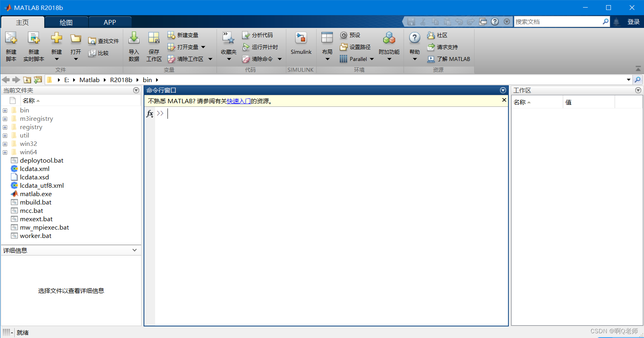Close the yellow getting started banner

[x=504, y=100]
